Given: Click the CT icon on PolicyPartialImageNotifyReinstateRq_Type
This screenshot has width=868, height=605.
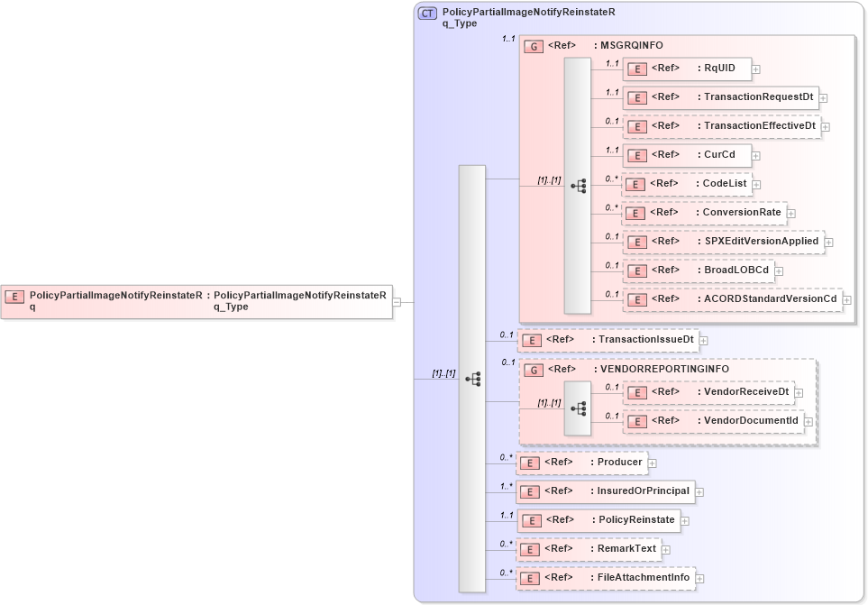Looking at the screenshot, I should 427,13.
